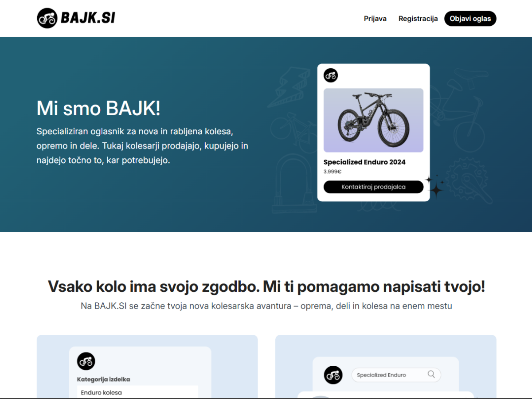
Task: Click the BAJK.SI wordmark text
Action: 88,18
